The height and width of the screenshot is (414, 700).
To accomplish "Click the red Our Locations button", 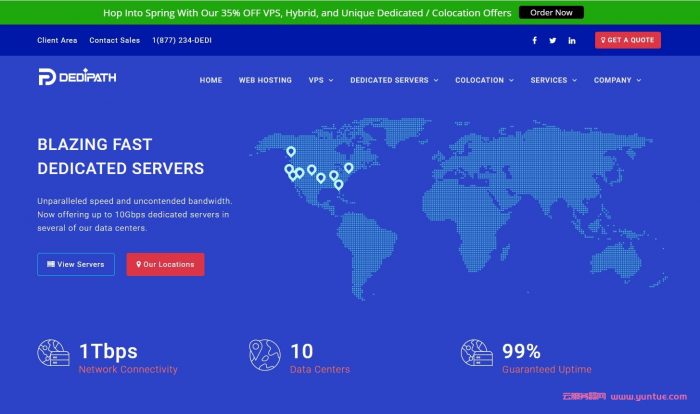I will pos(165,264).
